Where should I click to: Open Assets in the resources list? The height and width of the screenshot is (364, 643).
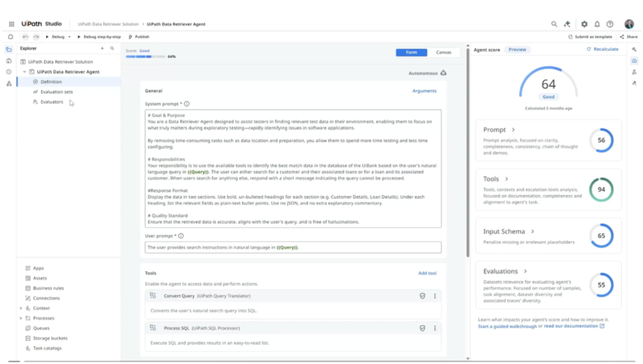(x=40, y=278)
